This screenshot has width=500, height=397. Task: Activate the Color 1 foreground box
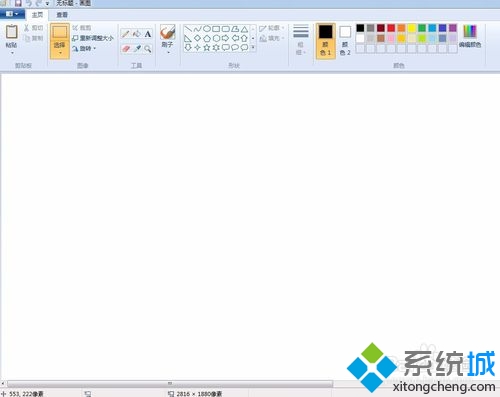[325, 41]
